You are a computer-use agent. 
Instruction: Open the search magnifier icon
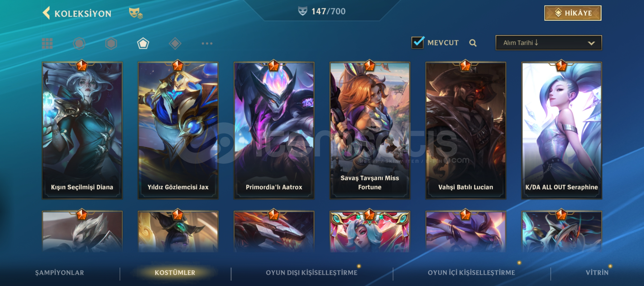tap(473, 43)
